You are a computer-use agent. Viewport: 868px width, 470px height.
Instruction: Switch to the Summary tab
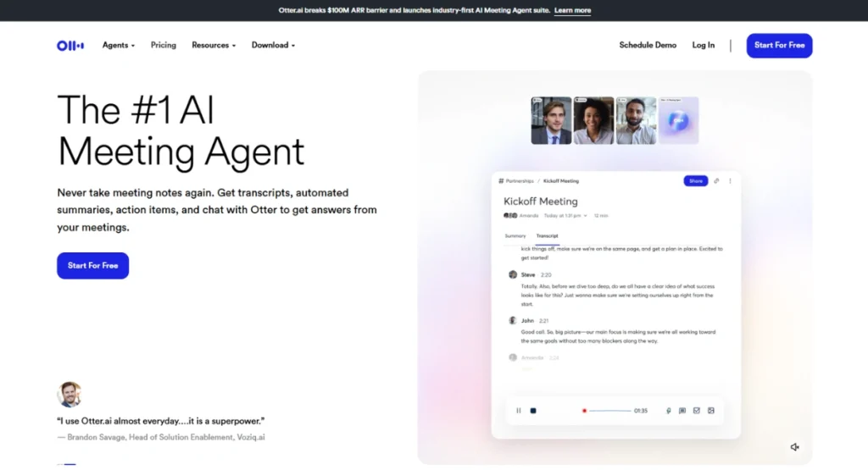tap(515, 236)
